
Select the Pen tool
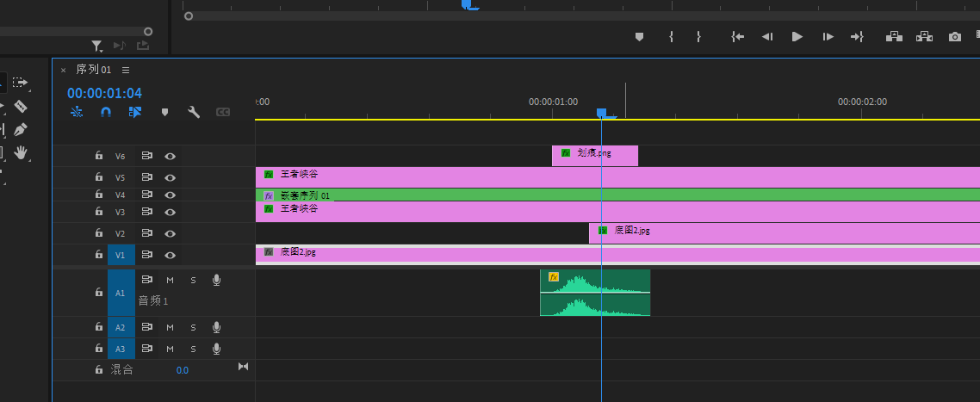pyautogui.click(x=21, y=129)
